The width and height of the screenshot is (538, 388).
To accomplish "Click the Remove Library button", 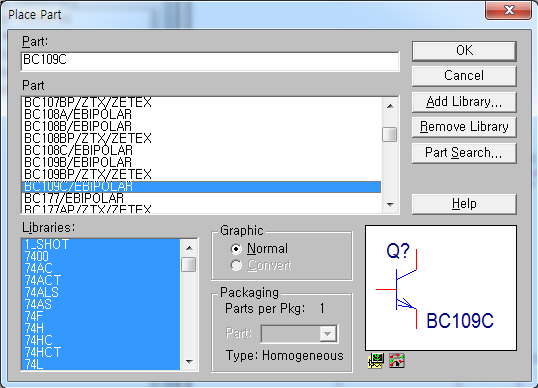I will [x=464, y=127].
